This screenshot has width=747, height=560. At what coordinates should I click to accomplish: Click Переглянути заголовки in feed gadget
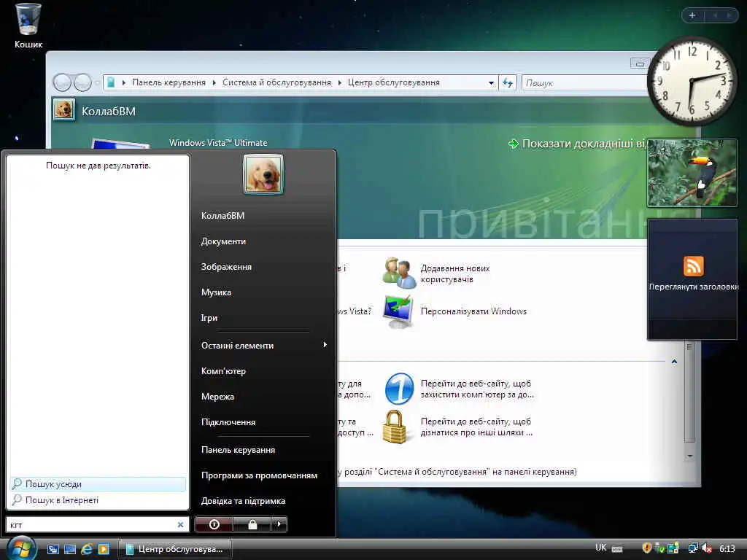pos(694,287)
